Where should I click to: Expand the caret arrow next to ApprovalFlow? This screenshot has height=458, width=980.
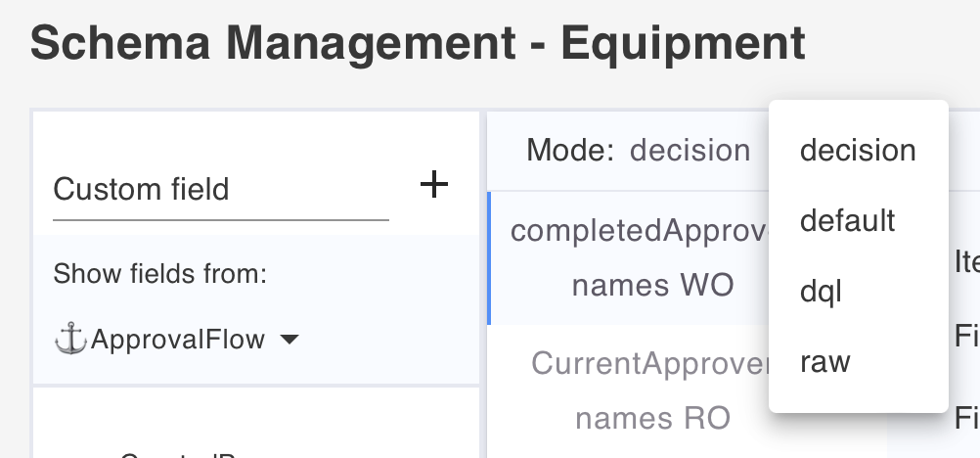[x=290, y=340]
